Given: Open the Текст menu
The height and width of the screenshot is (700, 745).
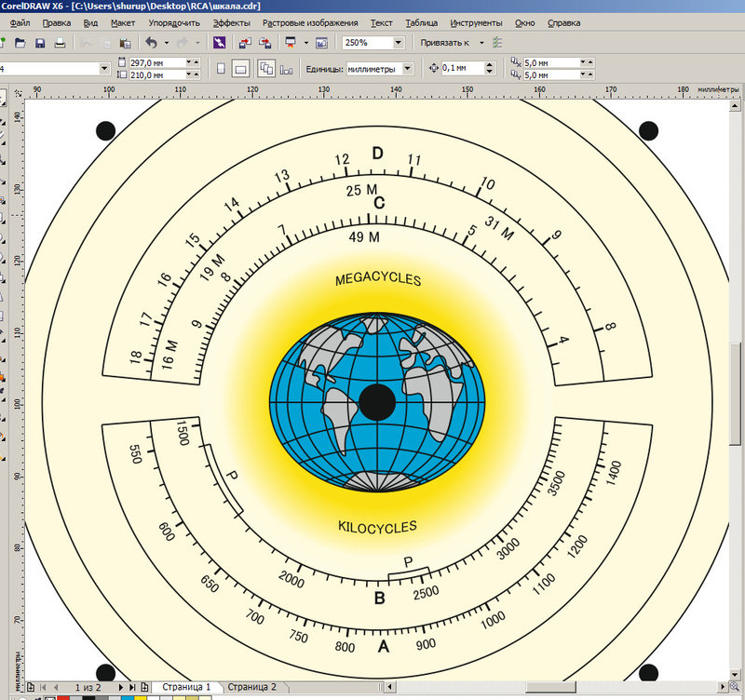Looking at the screenshot, I should 381,22.
